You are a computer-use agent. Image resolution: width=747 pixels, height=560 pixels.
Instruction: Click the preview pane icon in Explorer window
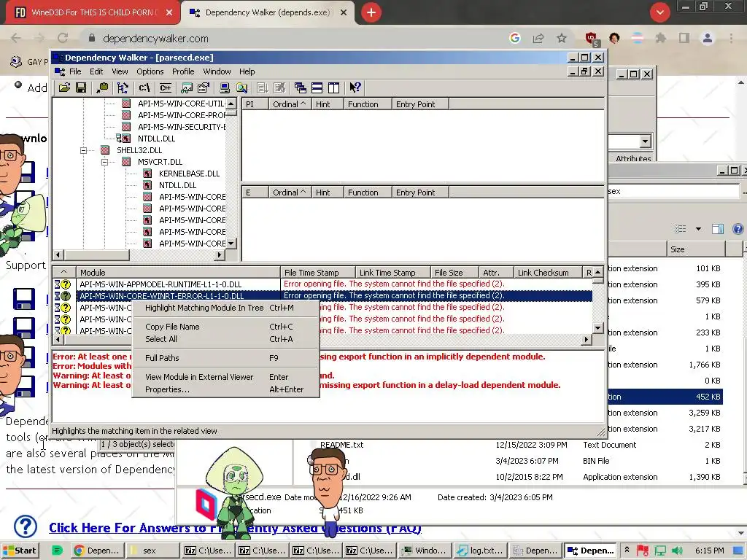click(718, 229)
